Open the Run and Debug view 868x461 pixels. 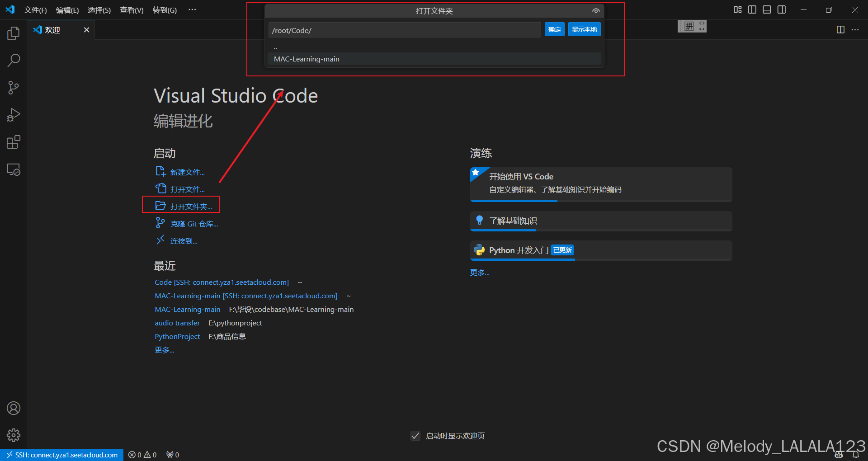click(x=14, y=115)
